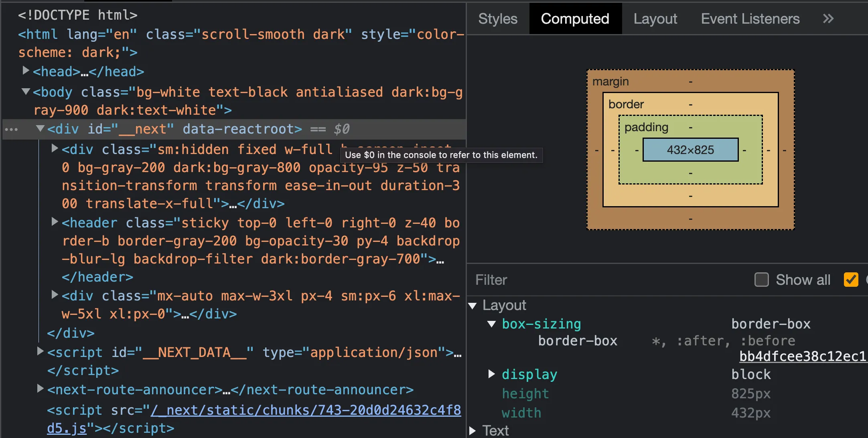The width and height of the screenshot is (868, 438).
Task: Click the margin region label
Action: click(610, 81)
